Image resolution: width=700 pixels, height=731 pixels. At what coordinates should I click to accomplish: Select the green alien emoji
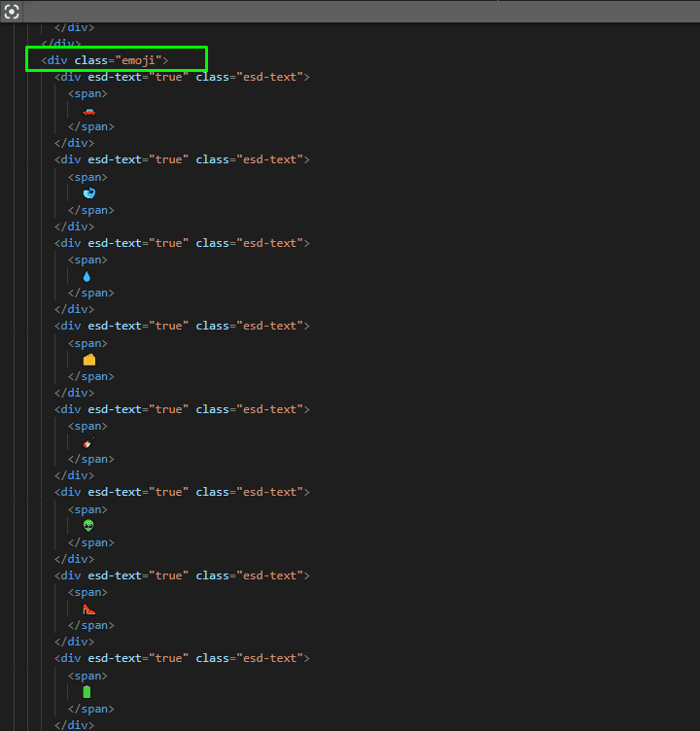pos(89,526)
